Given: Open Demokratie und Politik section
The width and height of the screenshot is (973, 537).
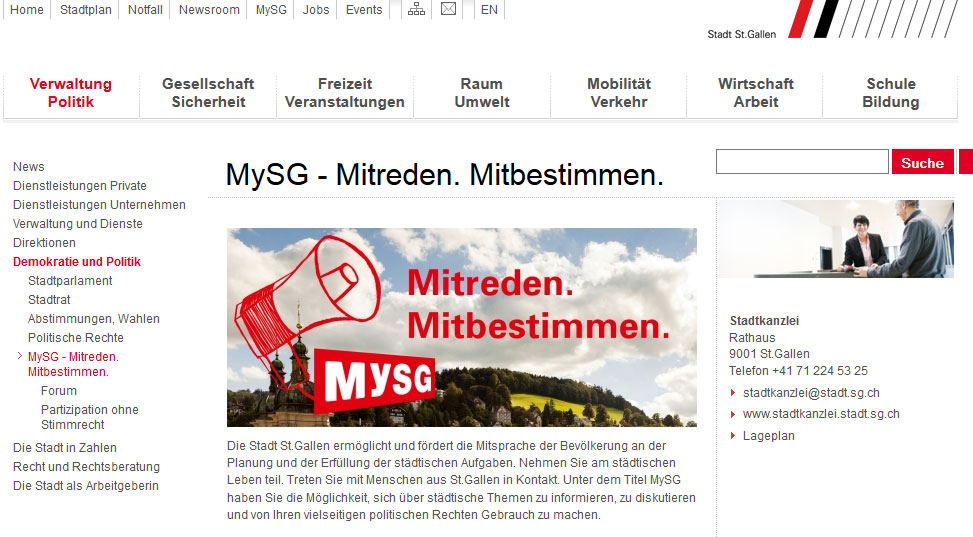Looking at the screenshot, I should tap(77, 262).
